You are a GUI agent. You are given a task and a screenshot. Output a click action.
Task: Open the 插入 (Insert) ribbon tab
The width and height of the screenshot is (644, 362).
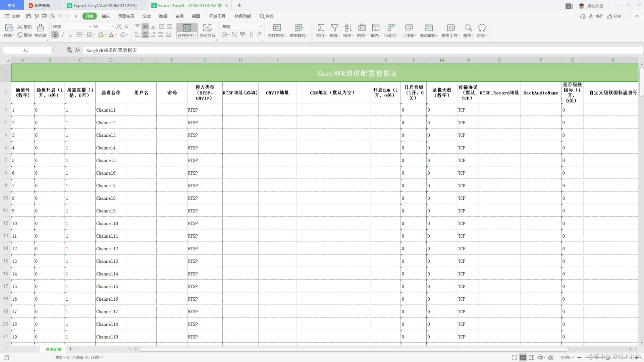point(106,16)
